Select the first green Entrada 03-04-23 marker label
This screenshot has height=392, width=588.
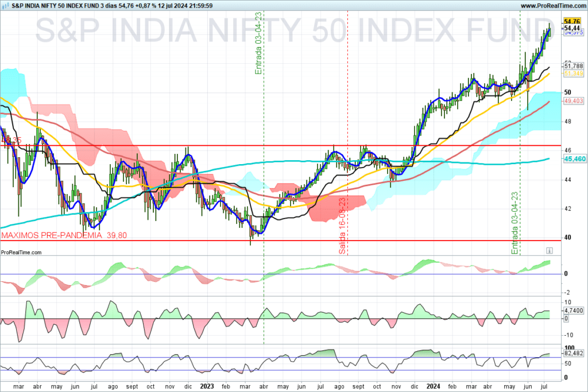258,43
